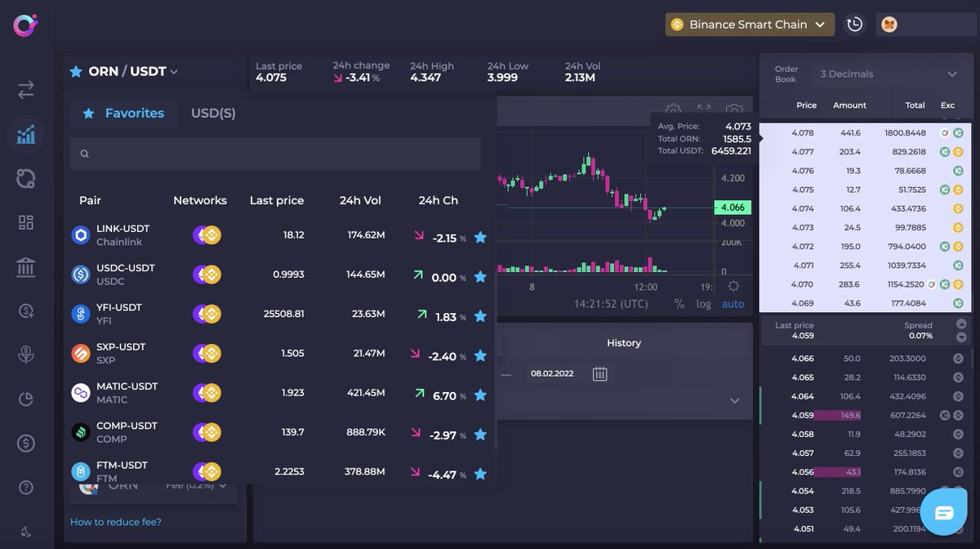
Task: Open the How to reduce fee? link
Action: tap(116, 522)
